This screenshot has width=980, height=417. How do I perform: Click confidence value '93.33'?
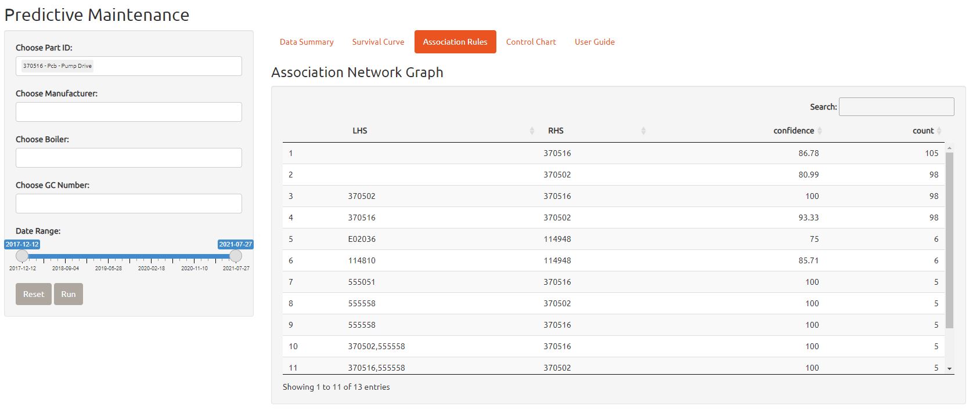point(809,217)
